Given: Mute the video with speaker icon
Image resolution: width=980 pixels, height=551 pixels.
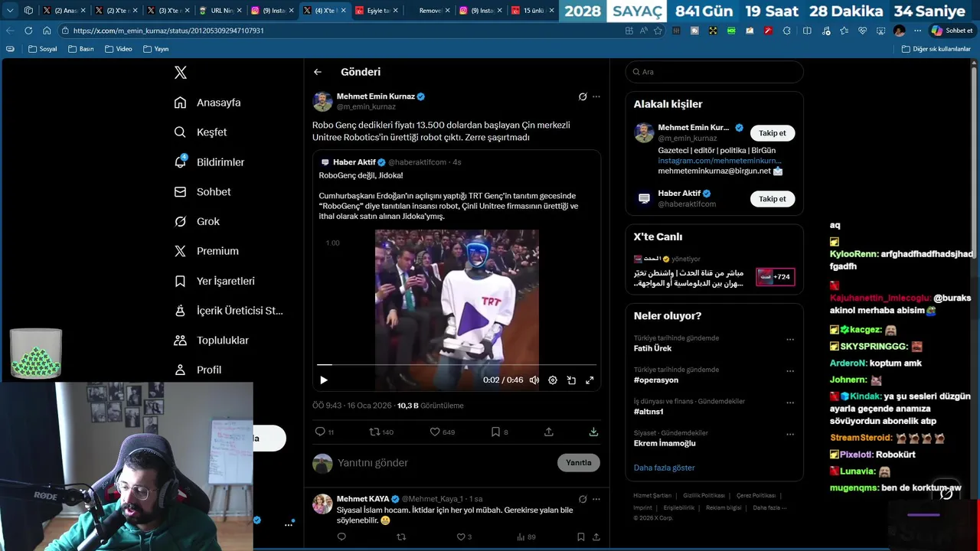Looking at the screenshot, I should point(534,380).
